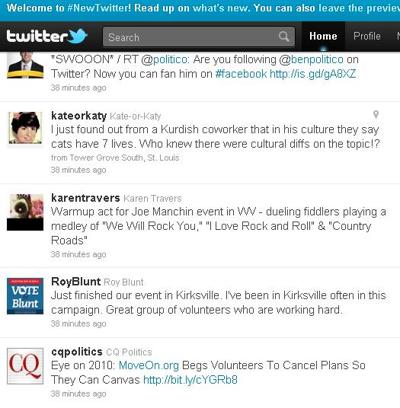The image size is (400, 408).
Task: Open the http://bit.ly/cYGRb8 link
Action: [x=190, y=380]
